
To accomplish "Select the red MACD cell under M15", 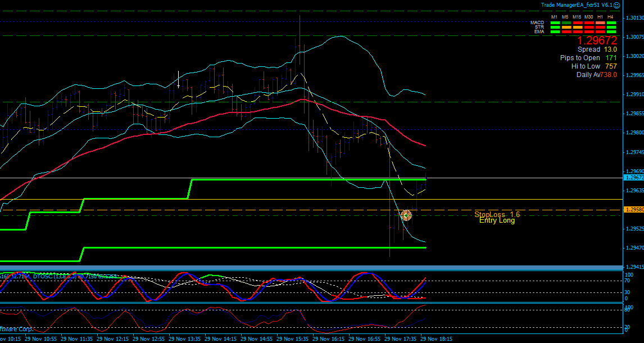I will click(577, 22).
